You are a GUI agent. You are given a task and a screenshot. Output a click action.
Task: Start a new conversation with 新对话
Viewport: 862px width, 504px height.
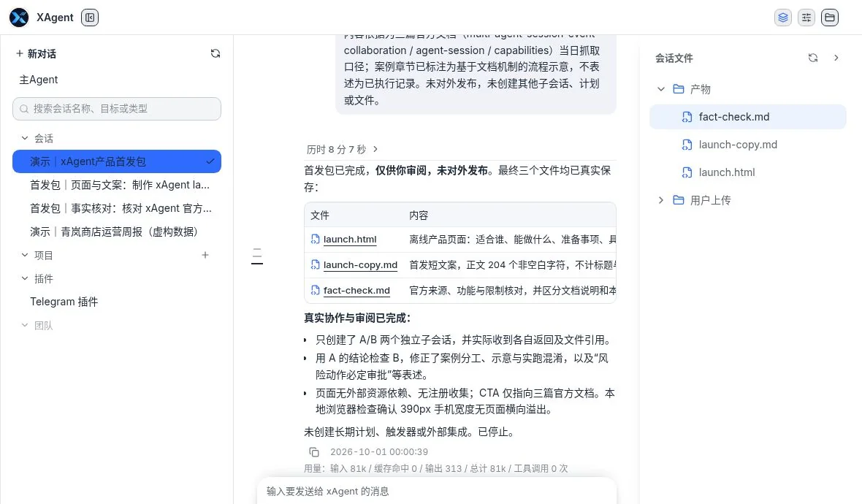pyautogui.click(x=36, y=53)
